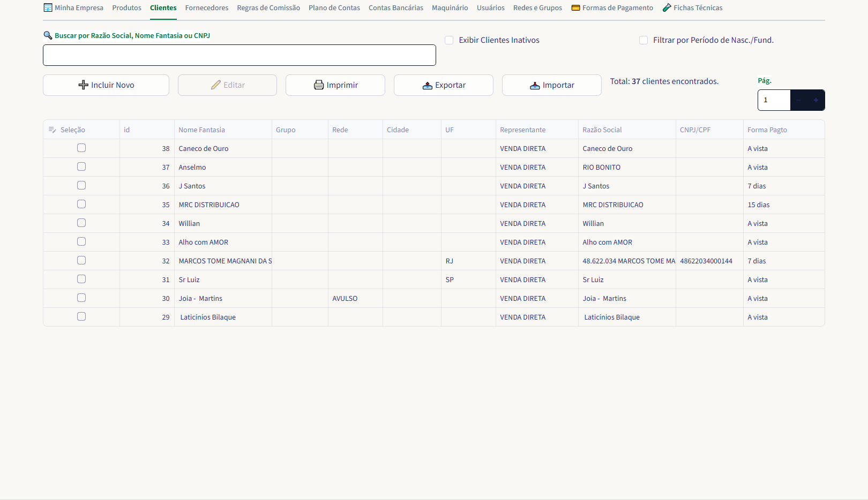868x500 pixels.
Task: Click the page number input field
Action: 774,100
